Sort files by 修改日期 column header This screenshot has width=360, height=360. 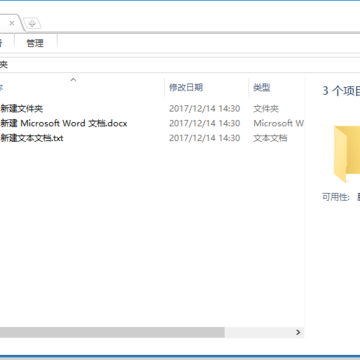coord(186,88)
